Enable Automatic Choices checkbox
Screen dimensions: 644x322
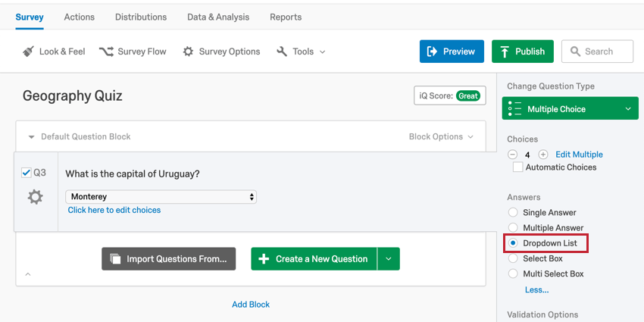(518, 167)
